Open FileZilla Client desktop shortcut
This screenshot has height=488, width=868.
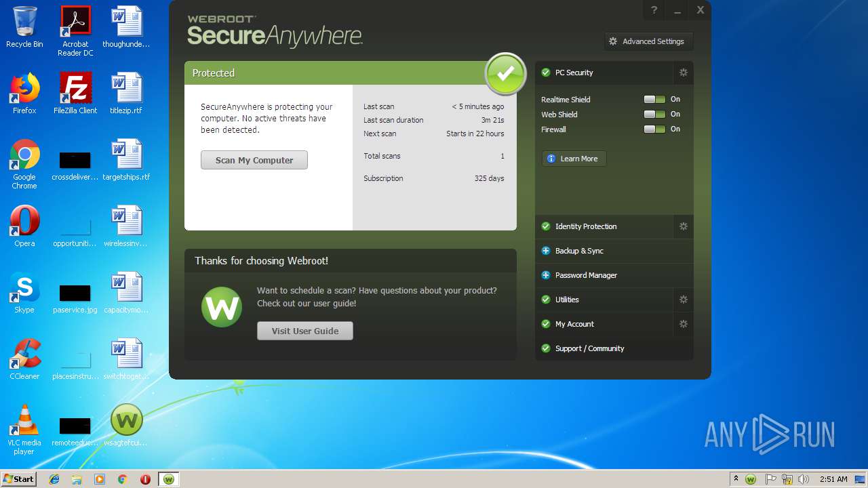point(75,94)
